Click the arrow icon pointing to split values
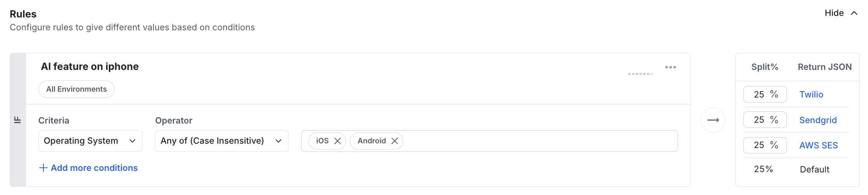The width and height of the screenshot is (868, 195). click(x=713, y=120)
